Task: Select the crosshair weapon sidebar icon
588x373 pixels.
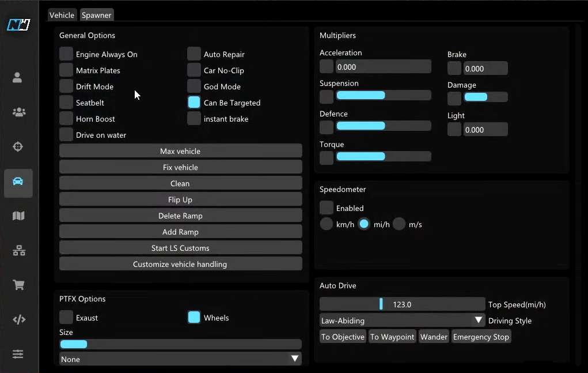Action: (x=18, y=146)
